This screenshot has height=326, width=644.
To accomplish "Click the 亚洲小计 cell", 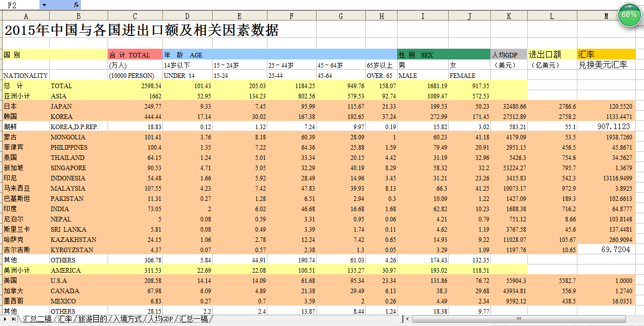I will 26,96.
